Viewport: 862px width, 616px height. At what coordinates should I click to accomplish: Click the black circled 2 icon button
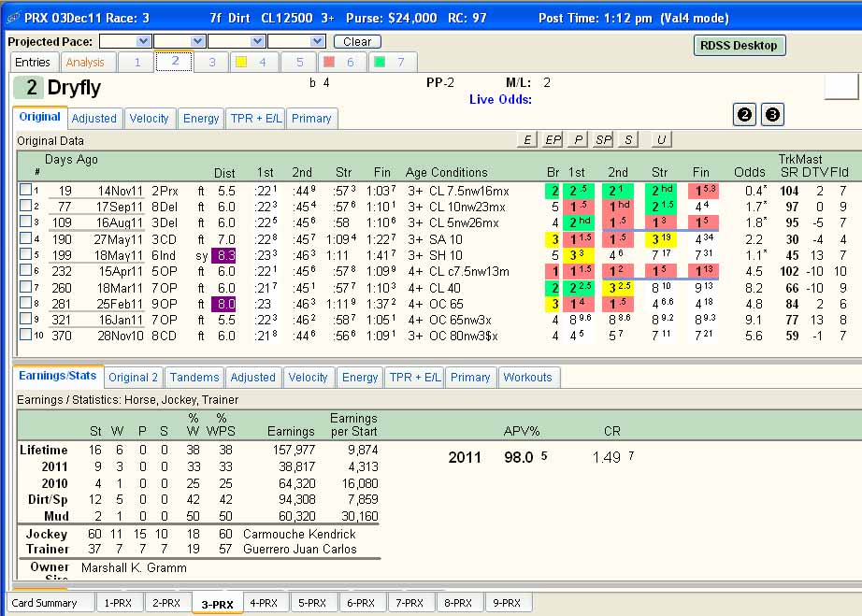tap(745, 115)
